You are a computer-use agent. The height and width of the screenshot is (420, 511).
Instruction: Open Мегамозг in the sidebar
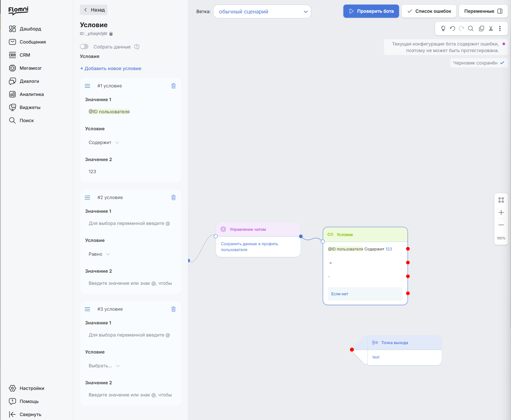pos(30,68)
